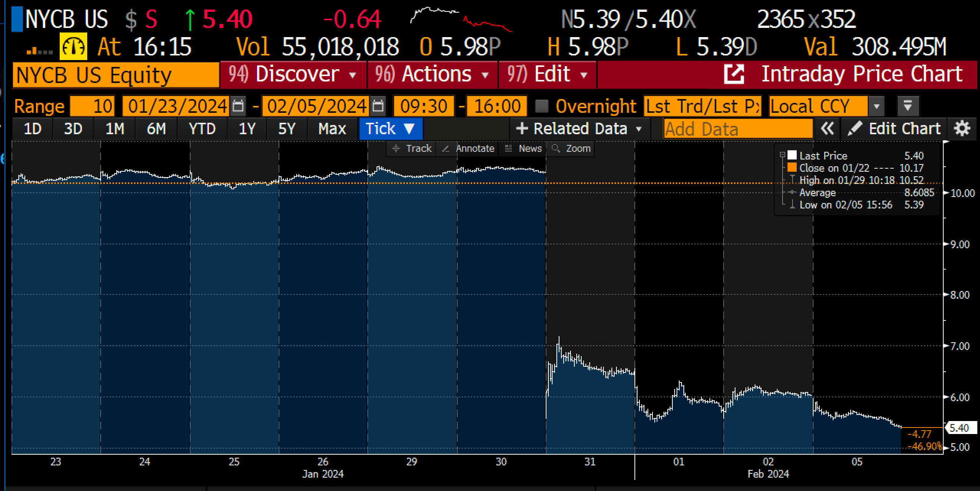Click the Edit Chart button
Image resolution: width=980 pixels, height=491 pixels.
(x=894, y=129)
